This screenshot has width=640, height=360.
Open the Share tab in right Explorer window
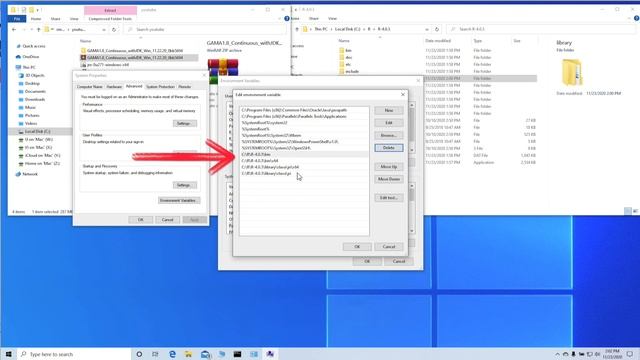click(313, 18)
